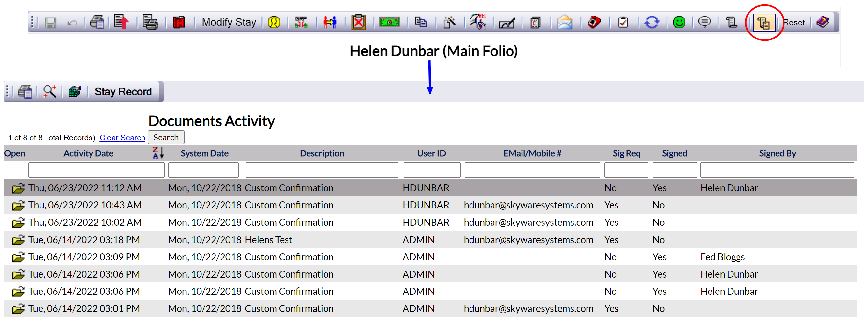Click the clipboard with checkmark icon
The height and width of the screenshot is (325, 868).
point(623,22)
